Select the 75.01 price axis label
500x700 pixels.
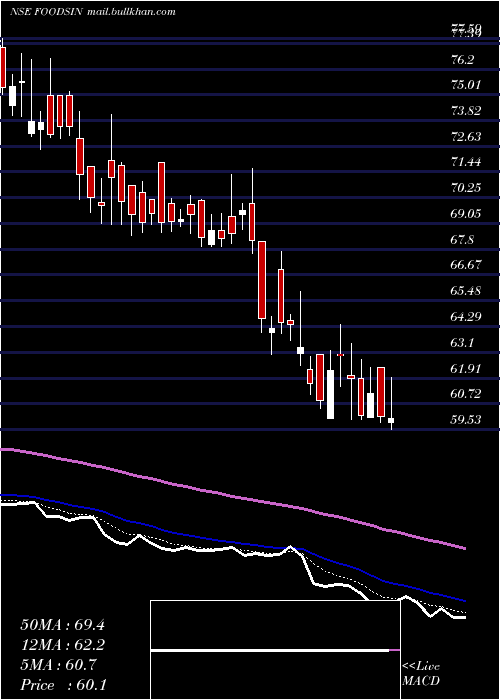[466, 85]
